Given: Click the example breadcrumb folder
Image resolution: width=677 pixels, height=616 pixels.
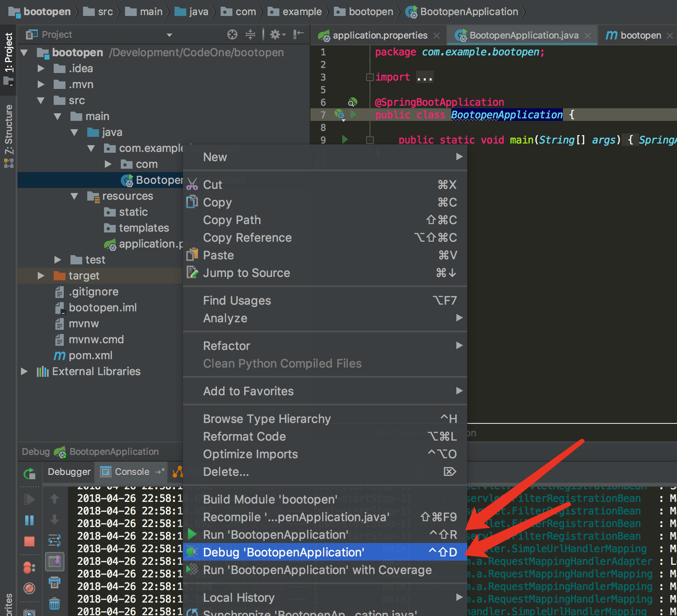Looking at the screenshot, I should (295, 12).
